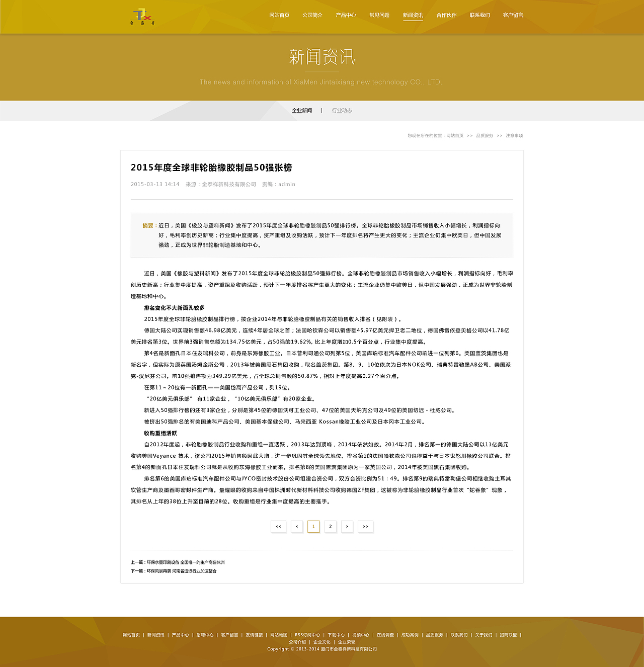
Task: Click footer link 网站地图
Action: [x=279, y=635]
